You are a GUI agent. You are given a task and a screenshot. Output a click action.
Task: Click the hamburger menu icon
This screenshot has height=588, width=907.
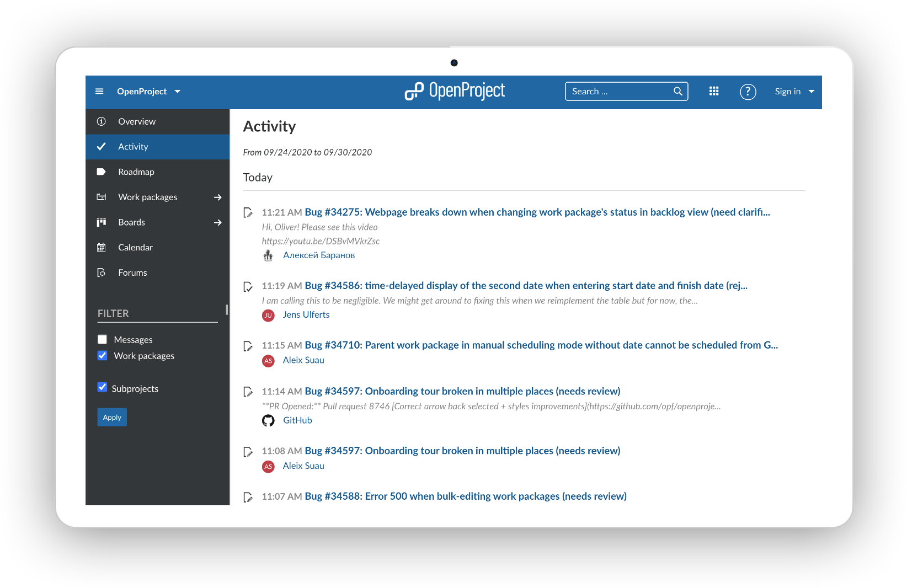point(99,92)
